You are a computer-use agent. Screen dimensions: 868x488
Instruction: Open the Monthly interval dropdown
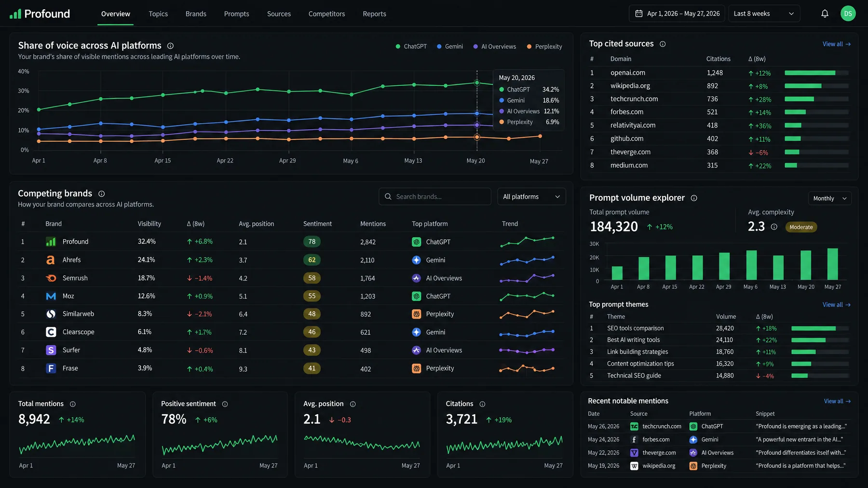pos(829,199)
